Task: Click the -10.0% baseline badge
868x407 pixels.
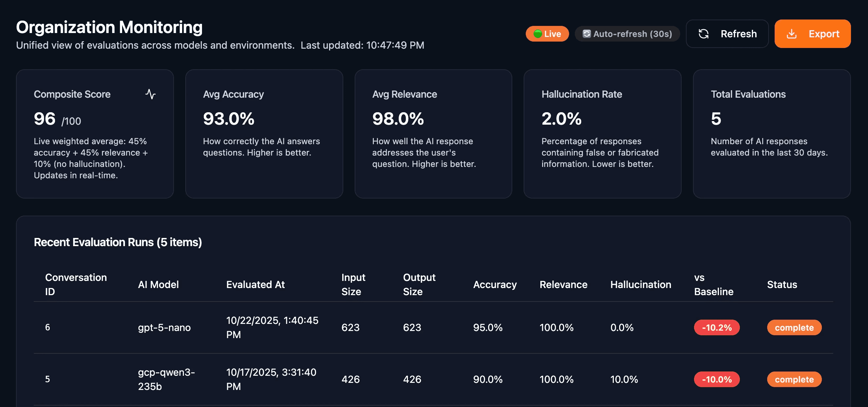Action: point(717,379)
